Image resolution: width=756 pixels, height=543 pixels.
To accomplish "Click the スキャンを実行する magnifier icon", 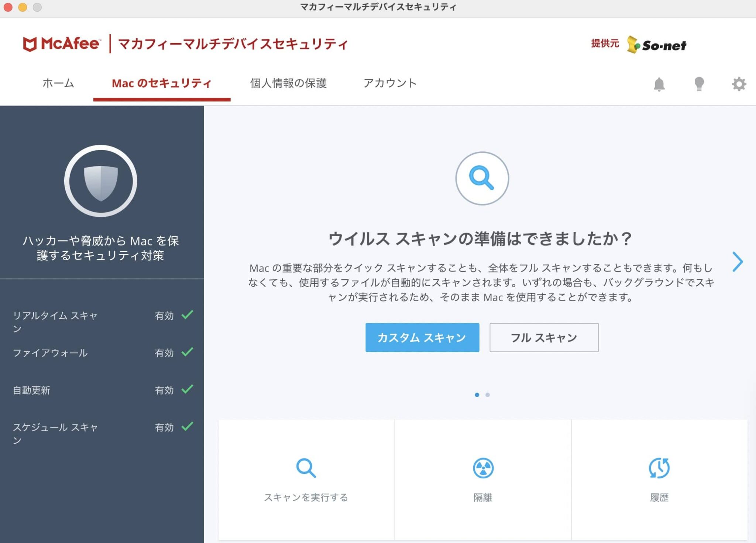I will click(306, 468).
